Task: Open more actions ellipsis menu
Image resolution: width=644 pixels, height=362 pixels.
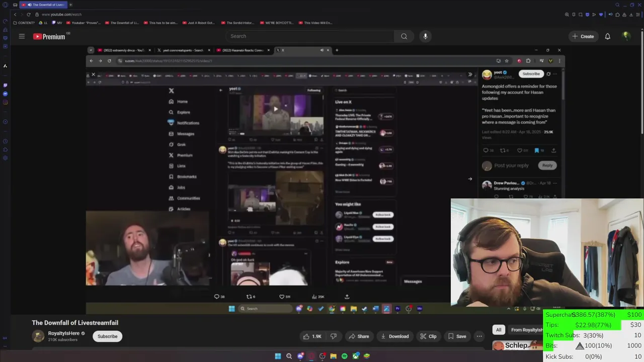Action: pos(479,336)
